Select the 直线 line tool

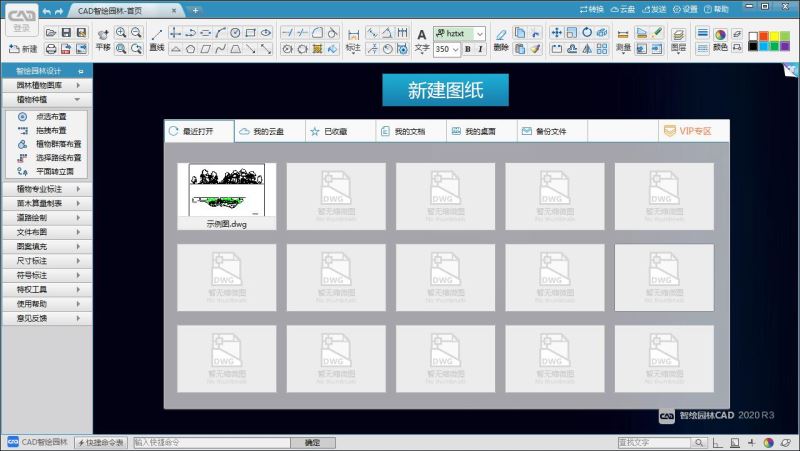(x=157, y=40)
